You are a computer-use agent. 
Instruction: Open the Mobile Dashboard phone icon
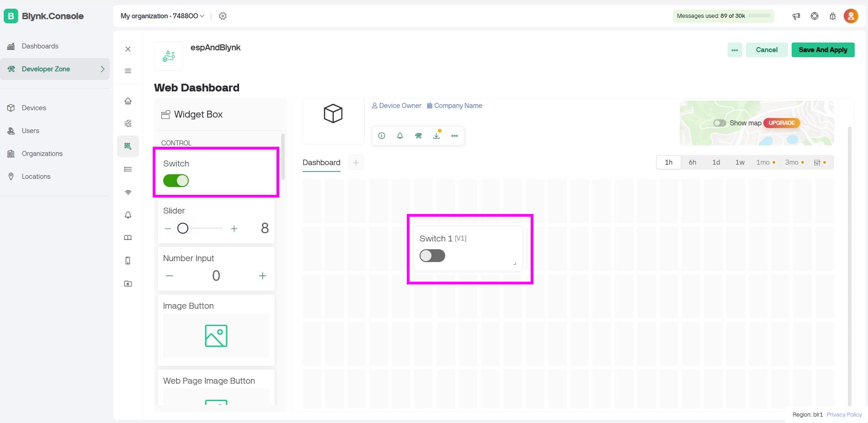pyautogui.click(x=128, y=261)
